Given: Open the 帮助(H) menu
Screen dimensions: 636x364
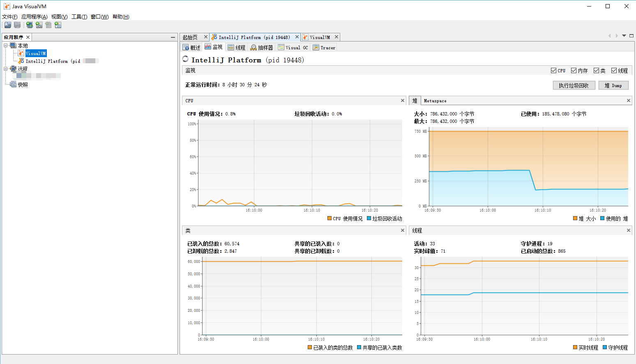Looking at the screenshot, I should click(121, 17).
